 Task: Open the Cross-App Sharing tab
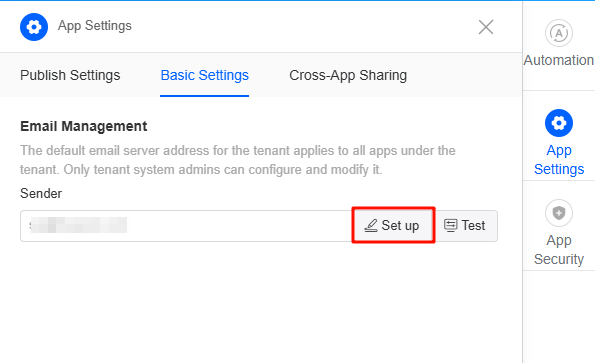(348, 75)
